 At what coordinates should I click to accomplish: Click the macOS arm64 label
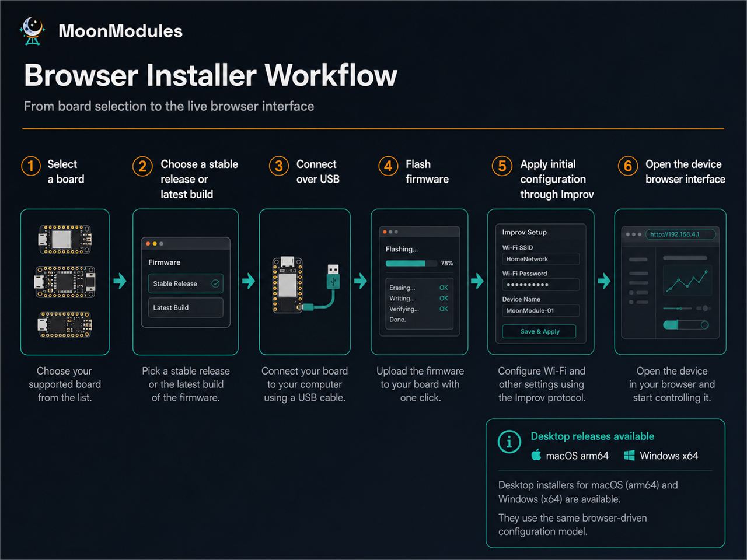point(577,456)
